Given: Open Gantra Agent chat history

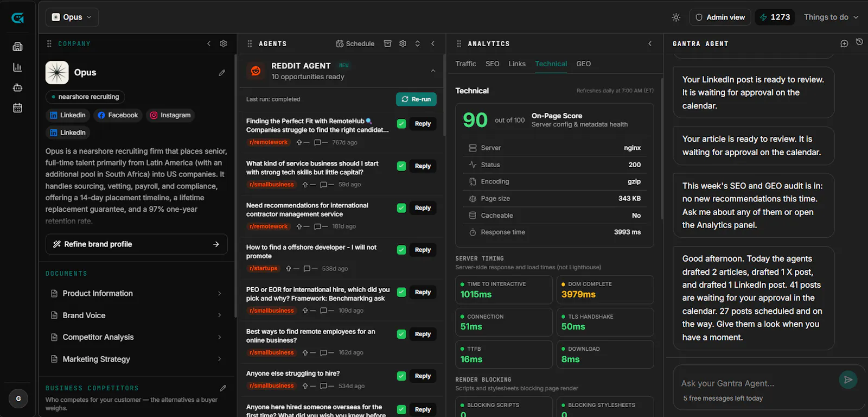Looking at the screenshot, I should coord(859,42).
